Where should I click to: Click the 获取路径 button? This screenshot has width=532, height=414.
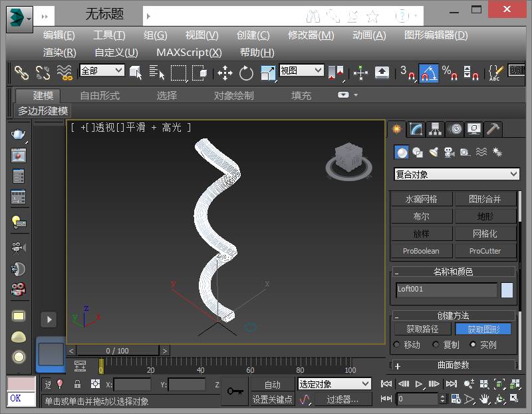[423, 329]
